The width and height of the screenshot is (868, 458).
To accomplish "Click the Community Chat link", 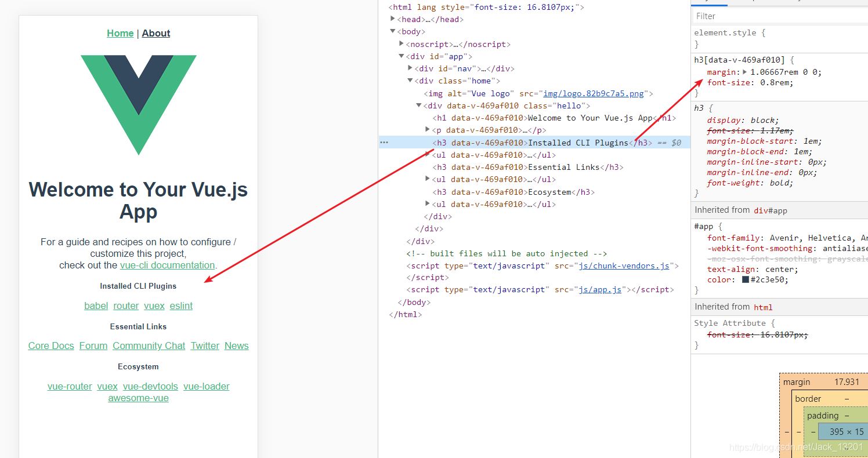I will 149,346.
